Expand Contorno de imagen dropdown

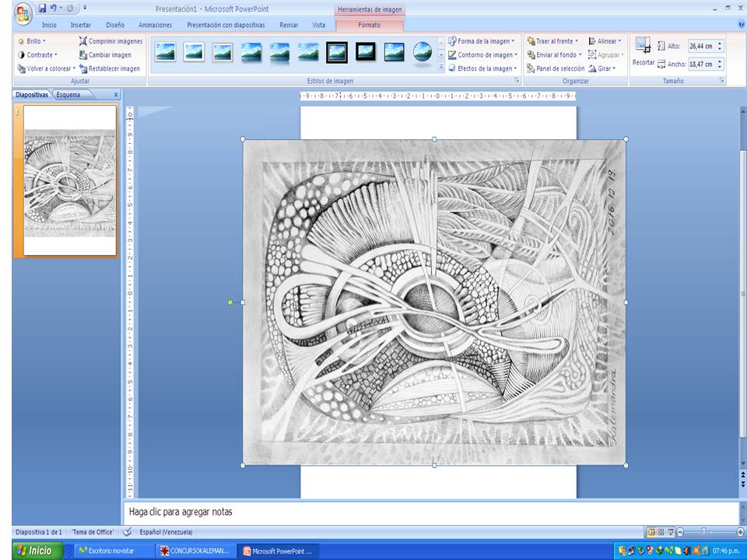(481, 55)
